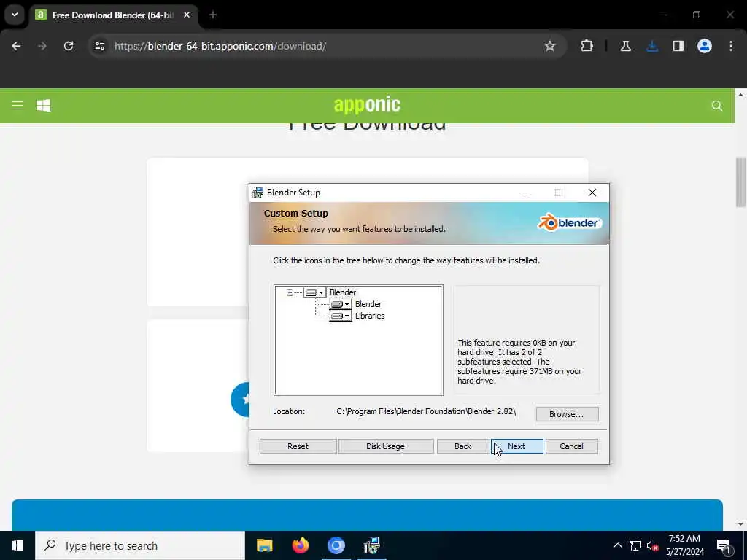Viewport: 747px width, 560px height.
Task: Switch to installer taskbar icon
Action: pyautogui.click(x=371, y=545)
